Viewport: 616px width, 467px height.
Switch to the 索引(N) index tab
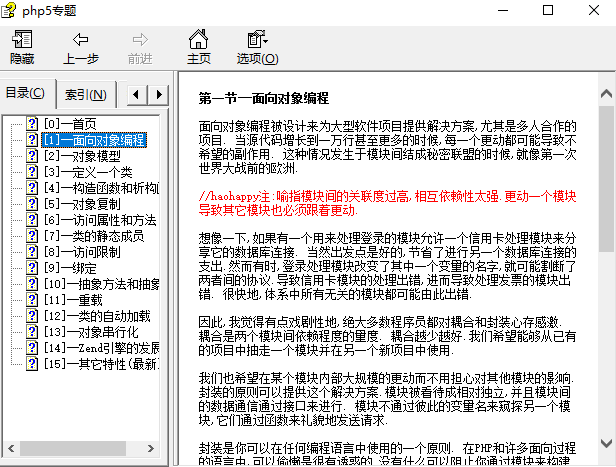[x=86, y=95]
